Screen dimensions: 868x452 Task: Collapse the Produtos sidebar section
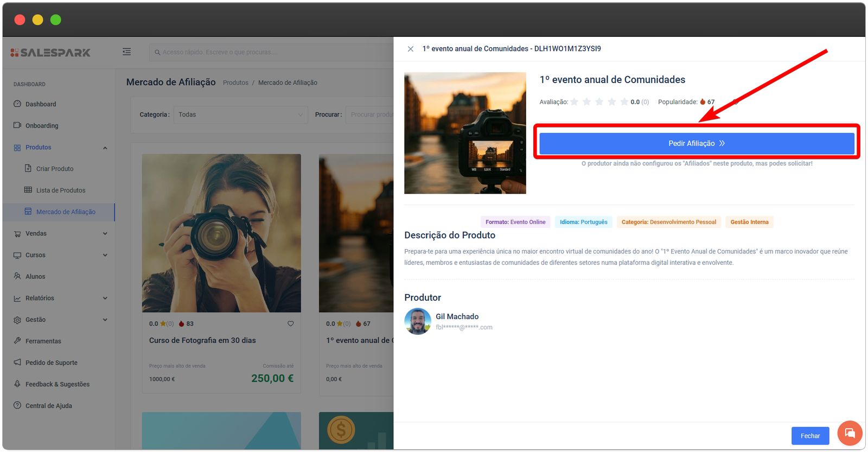105,148
